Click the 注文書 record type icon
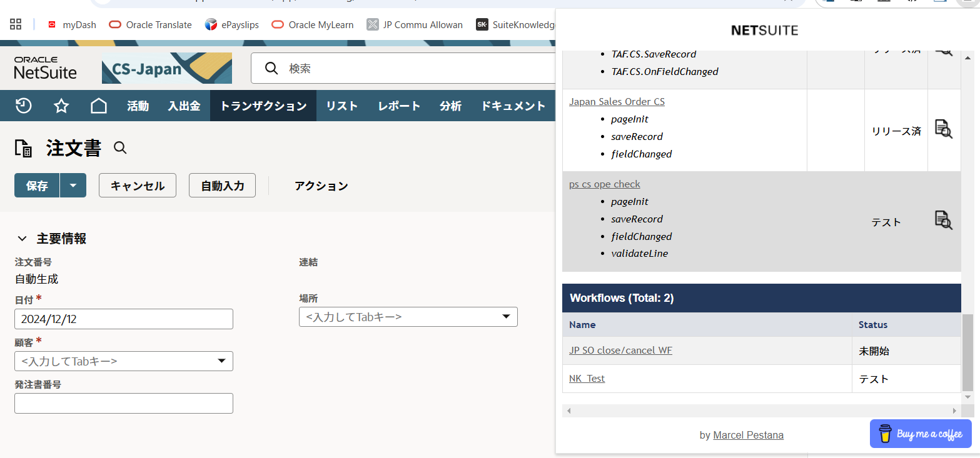The image size is (980, 458). tap(23, 148)
